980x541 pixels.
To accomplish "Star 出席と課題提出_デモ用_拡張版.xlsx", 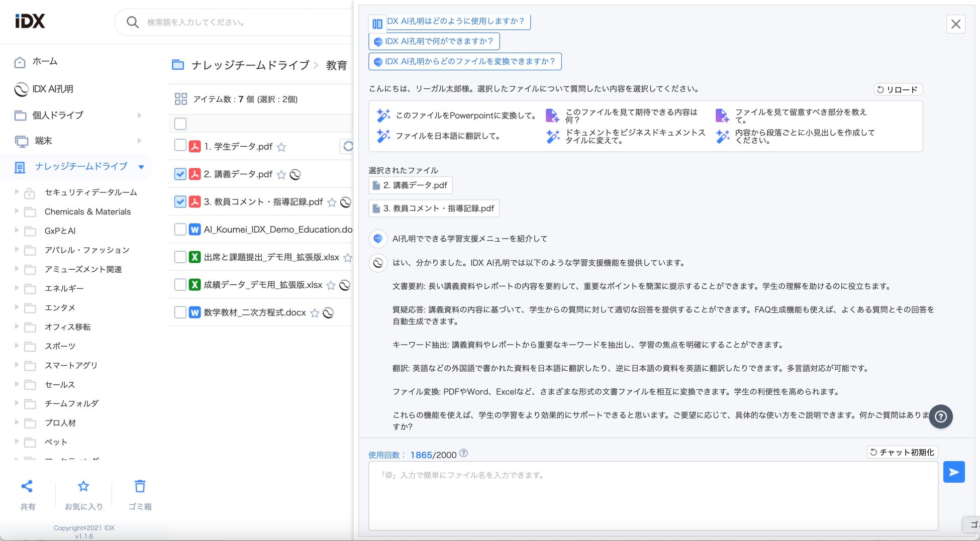I will (348, 258).
